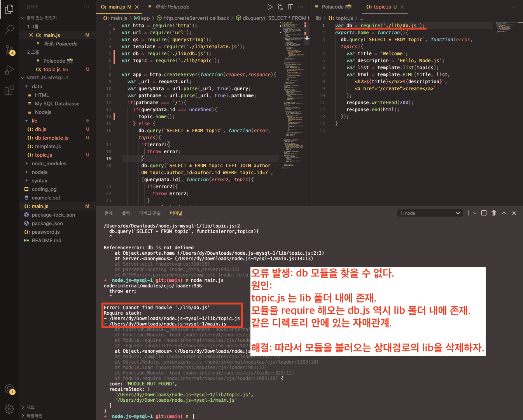Open README.md file
The image size is (523, 420).
(57, 240)
